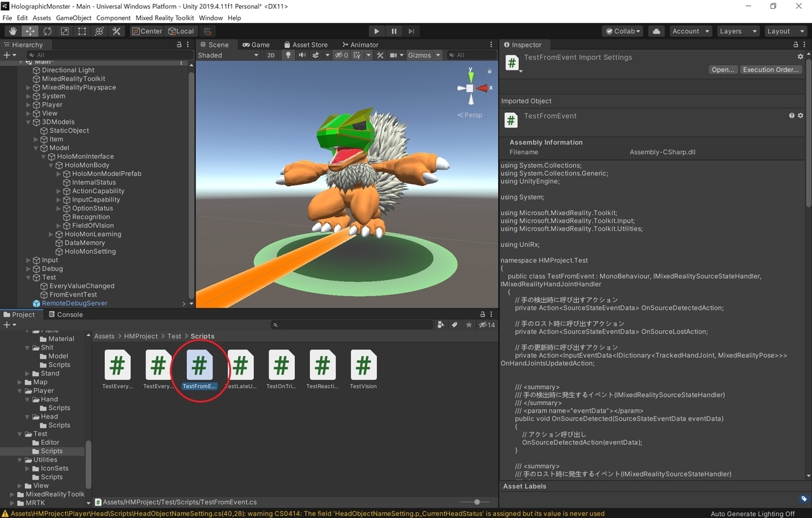812x518 pixels.
Task: Select the Rect transform tool
Action: 82,31
